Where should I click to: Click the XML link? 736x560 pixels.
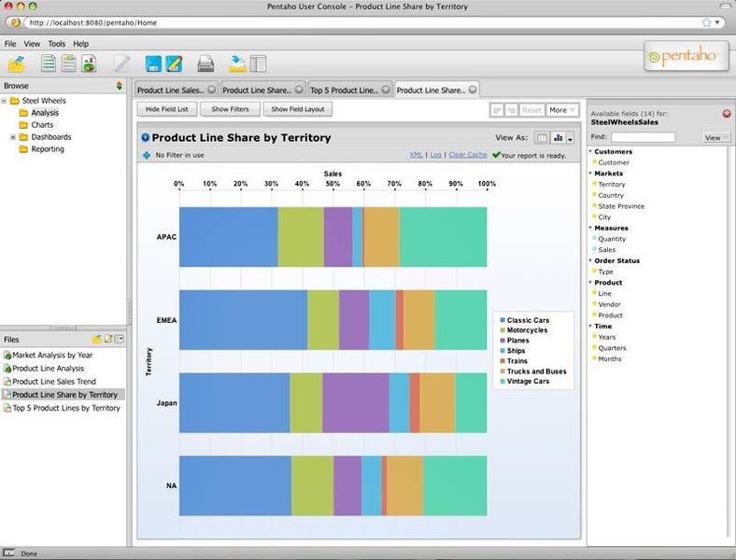416,155
